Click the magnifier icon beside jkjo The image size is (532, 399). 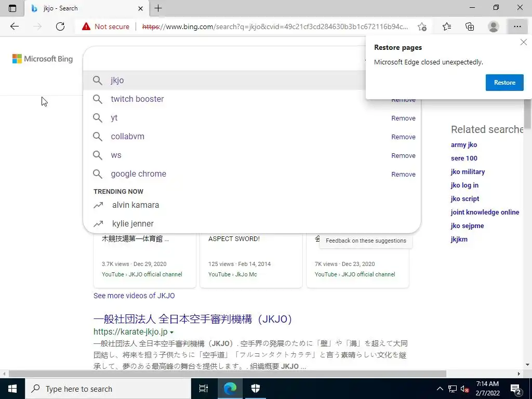tap(97, 81)
